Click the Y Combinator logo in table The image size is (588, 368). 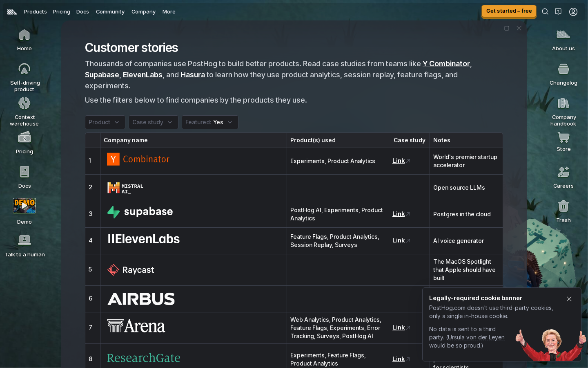tap(138, 159)
